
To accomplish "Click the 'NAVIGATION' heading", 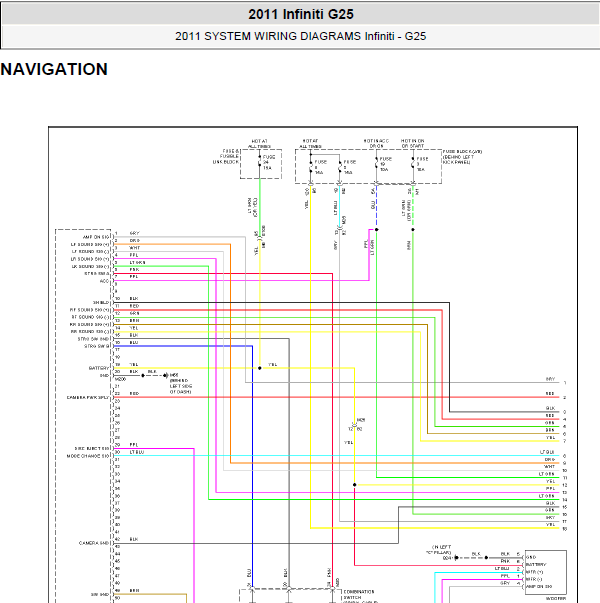I will point(54,69).
